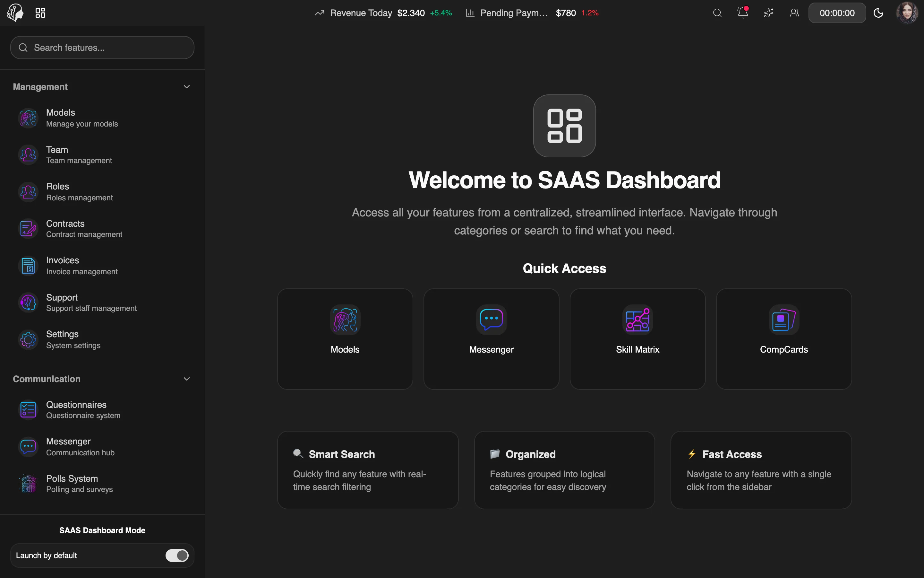
Task: Open Roles management in sidebar
Action: [x=102, y=191]
